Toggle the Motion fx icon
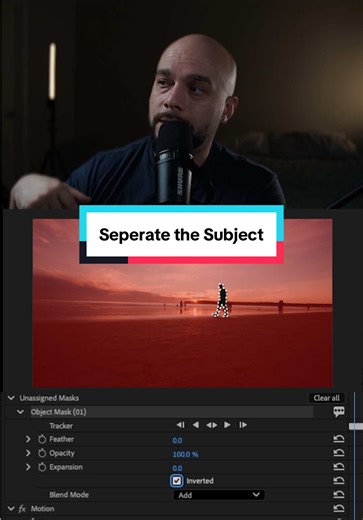Image resolution: width=363 pixels, height=520 pixels. pos(22,509)
